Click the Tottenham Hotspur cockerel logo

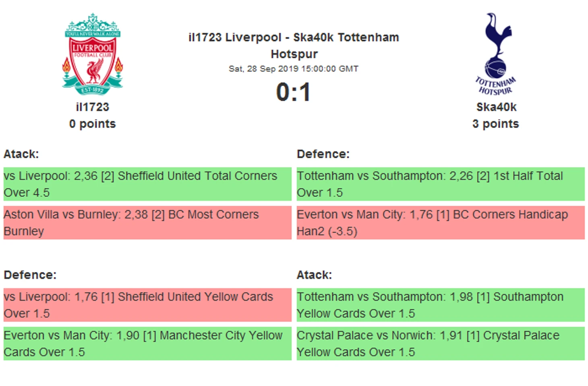[496, 54]
